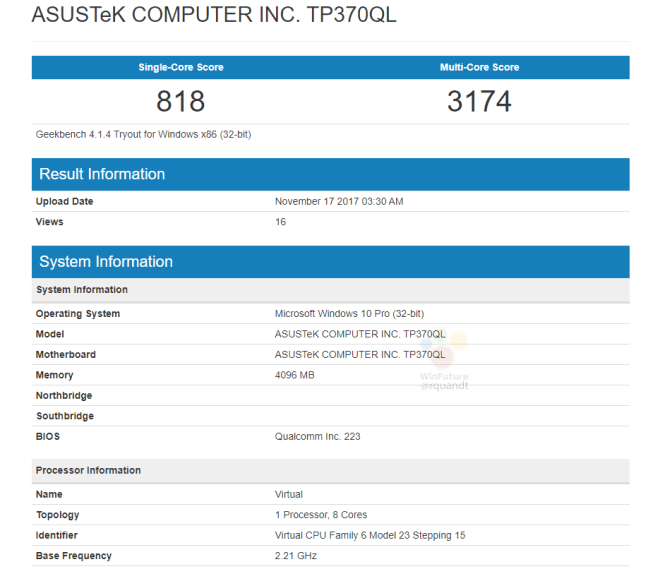The width and height of the screenshot is (660, 569).
Task: Click the Microsoft Windows 10 Pro operating system value
Action: pos(349,314)
